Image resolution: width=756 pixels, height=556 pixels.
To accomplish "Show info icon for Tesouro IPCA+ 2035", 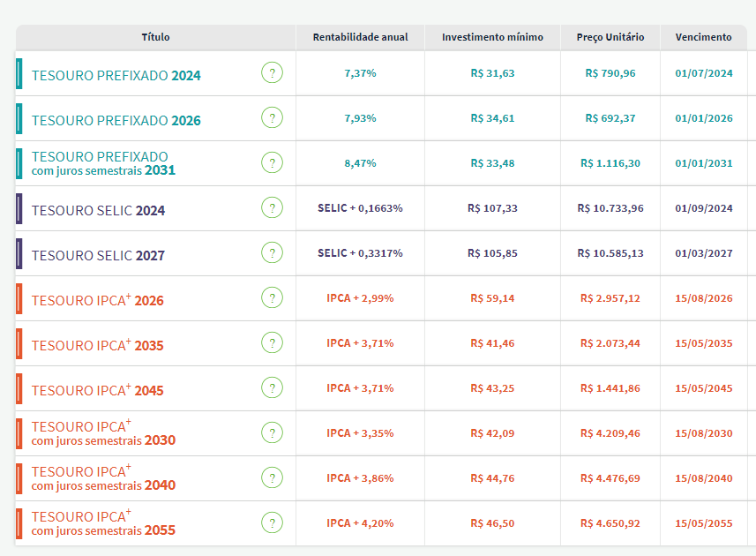I will [x=272, y=343].
